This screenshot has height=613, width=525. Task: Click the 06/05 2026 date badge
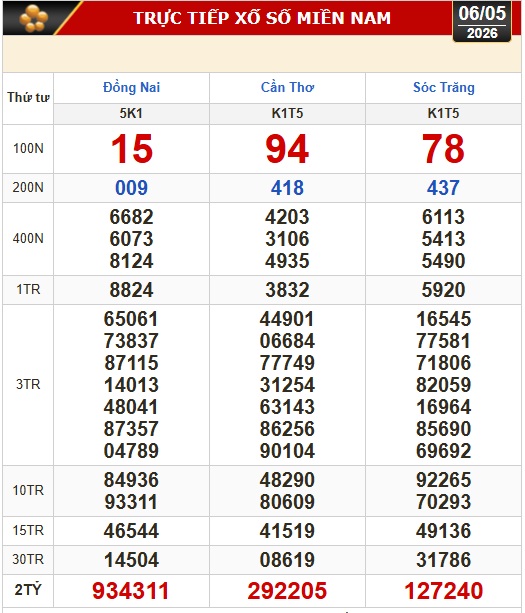pyautogui.click(x=482, y=22)
